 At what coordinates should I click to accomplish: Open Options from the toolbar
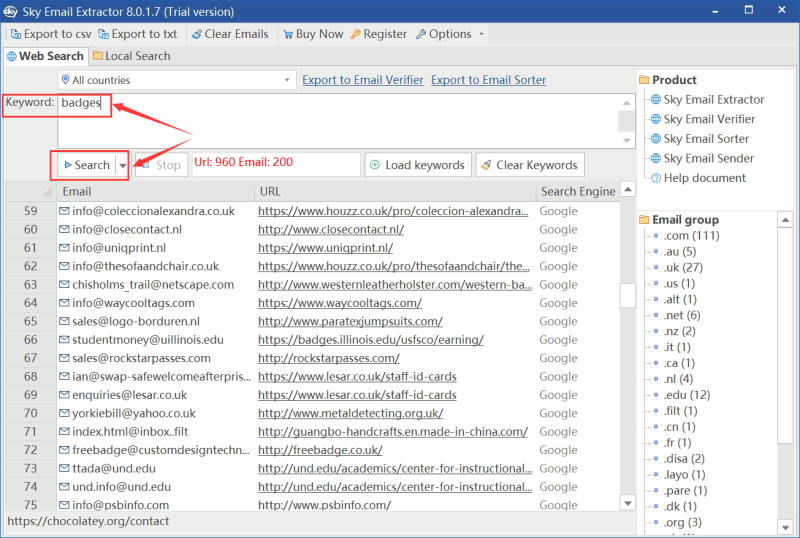click(443, 34)
